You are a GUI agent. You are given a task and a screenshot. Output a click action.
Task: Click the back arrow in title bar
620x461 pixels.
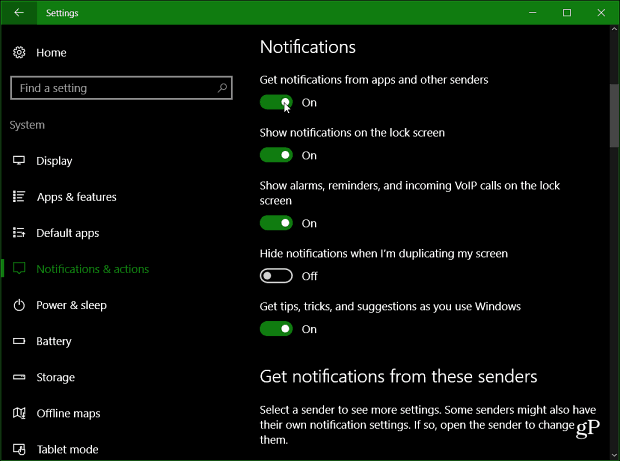coord(19,13)
